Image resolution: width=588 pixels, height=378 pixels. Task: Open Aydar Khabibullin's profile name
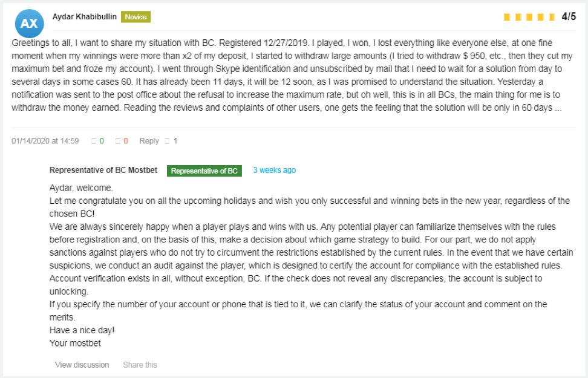pos(84,16)
